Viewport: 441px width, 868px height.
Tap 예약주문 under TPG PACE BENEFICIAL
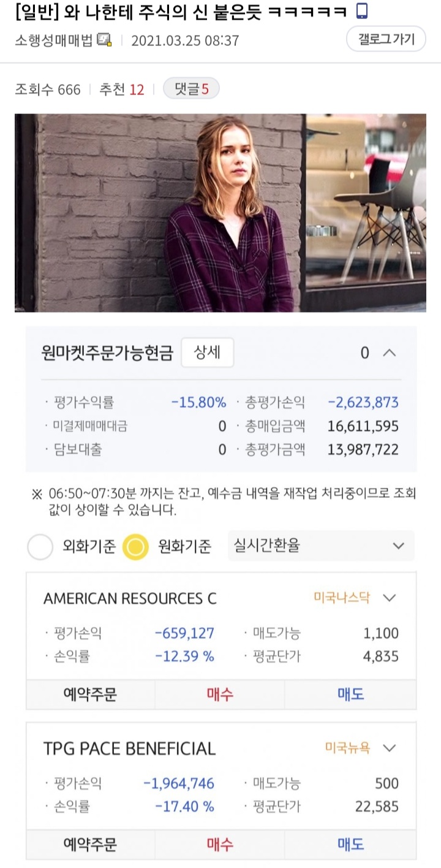pos(90,844)
